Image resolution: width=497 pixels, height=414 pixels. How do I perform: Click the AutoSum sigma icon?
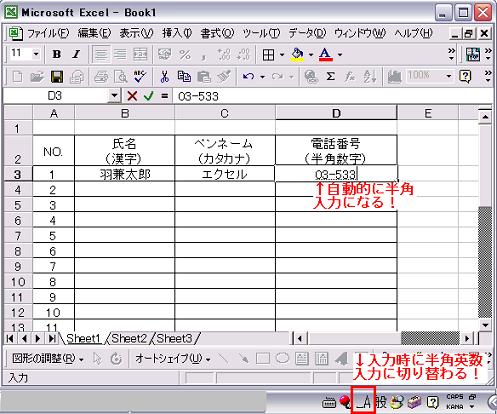pyautogui.click(x=330, y=77)
